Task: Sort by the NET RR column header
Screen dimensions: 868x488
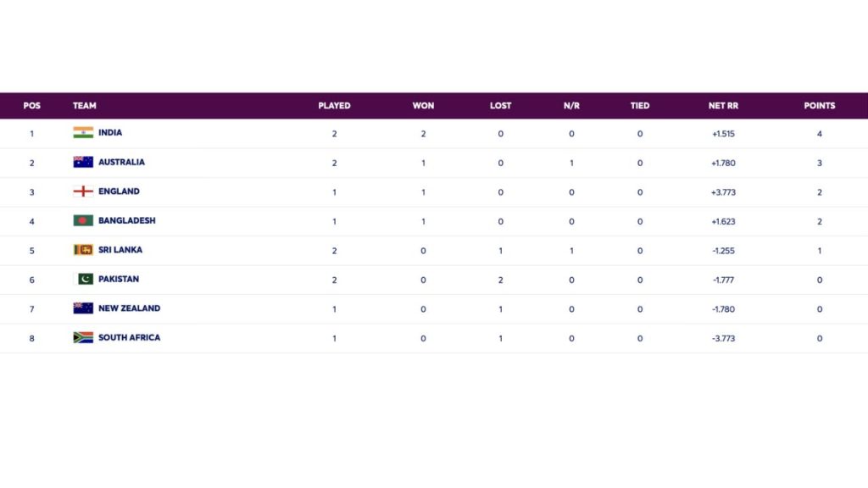Action: (x=723, y=106)
